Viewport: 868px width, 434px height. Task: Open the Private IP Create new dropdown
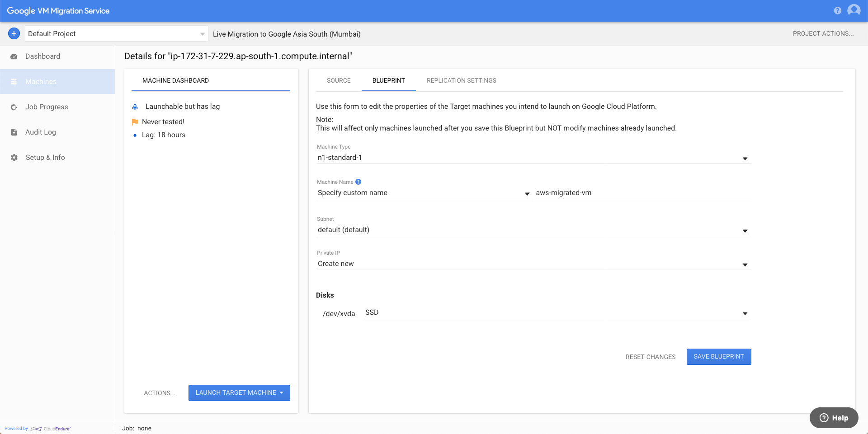click(x=533, y=264)
